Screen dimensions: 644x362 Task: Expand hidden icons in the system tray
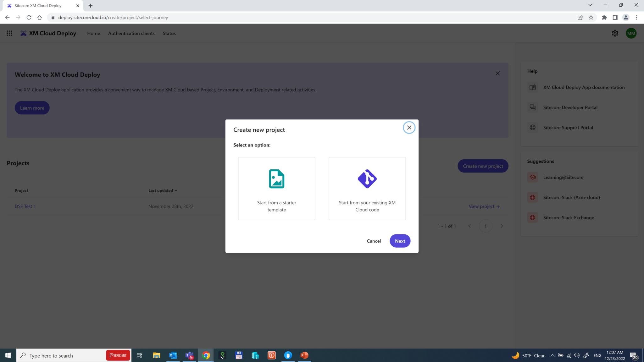[552, 355]
